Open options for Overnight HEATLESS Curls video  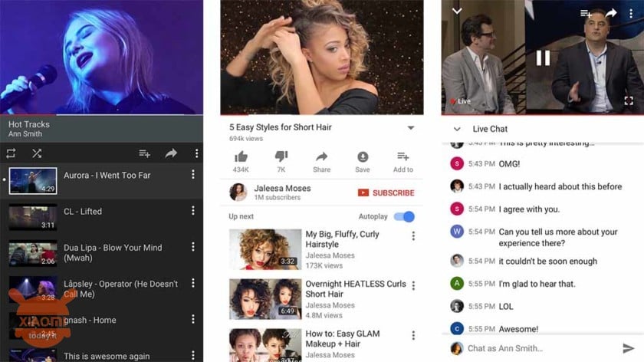point(413,285)
